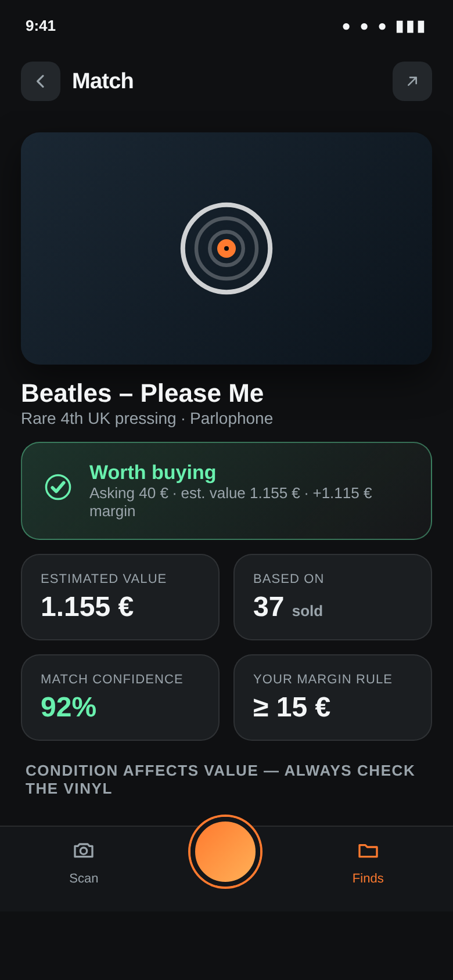Open the Your Margin Rule card
The image size is (453, 980).
click(333, 698)
